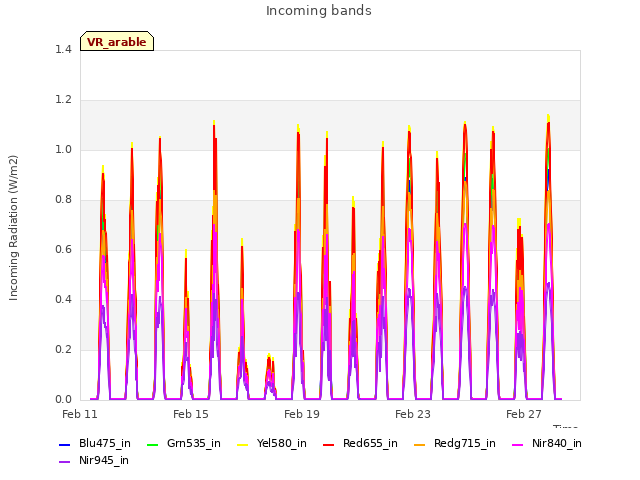The width and height of the screenshot is (640, 480).
Task: Click the Feb 19 x-axis tick label
Action: tap(302, 414)
